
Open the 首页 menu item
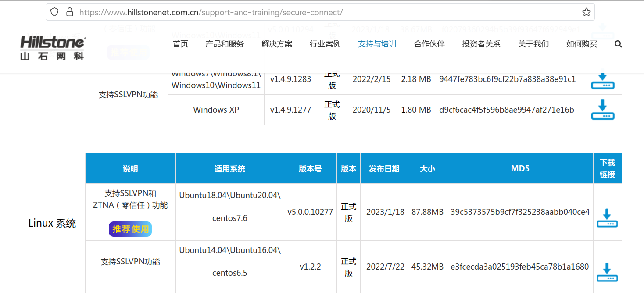[180, 44]
